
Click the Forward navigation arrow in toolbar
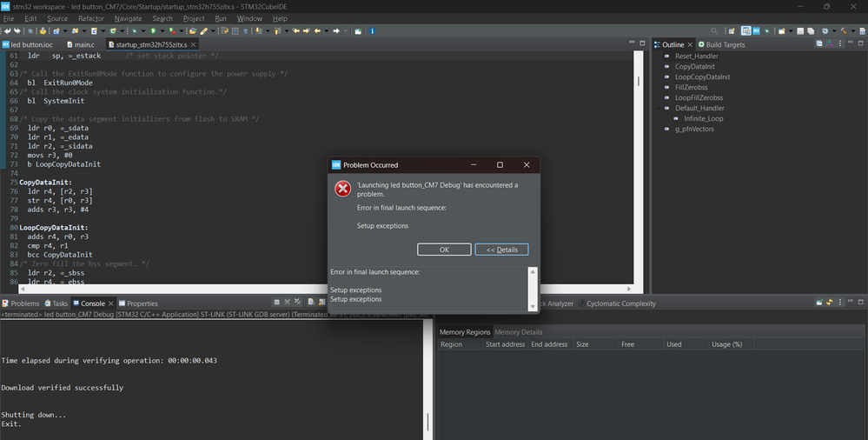pos(335,31)
